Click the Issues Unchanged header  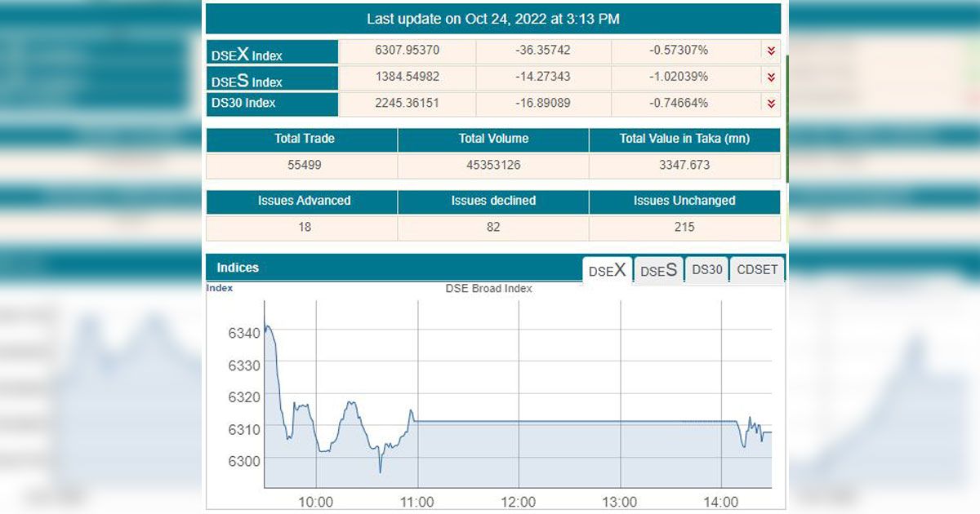pyautogui.click(x=684, y=201)
